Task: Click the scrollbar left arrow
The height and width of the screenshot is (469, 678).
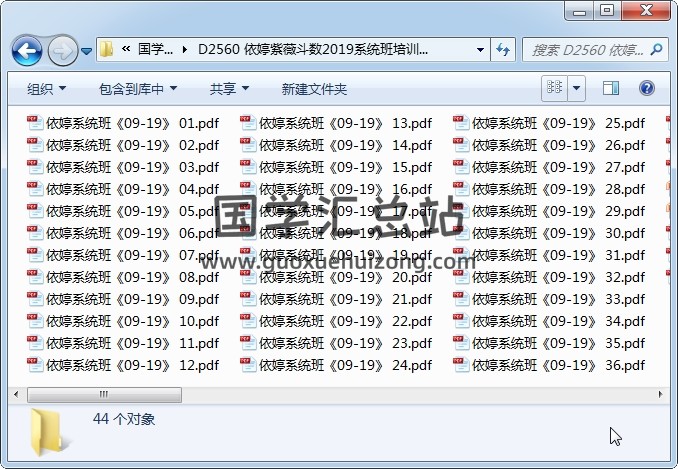Action: coord(16,394)
